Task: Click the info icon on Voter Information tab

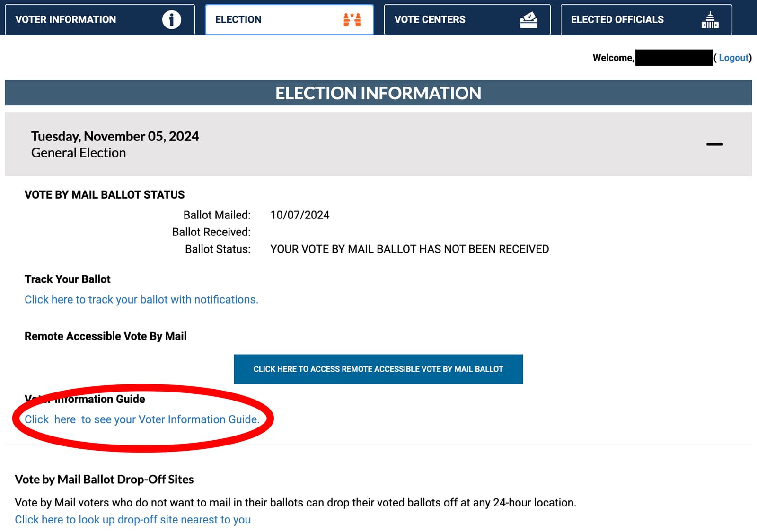Action: tap(172, 19)
